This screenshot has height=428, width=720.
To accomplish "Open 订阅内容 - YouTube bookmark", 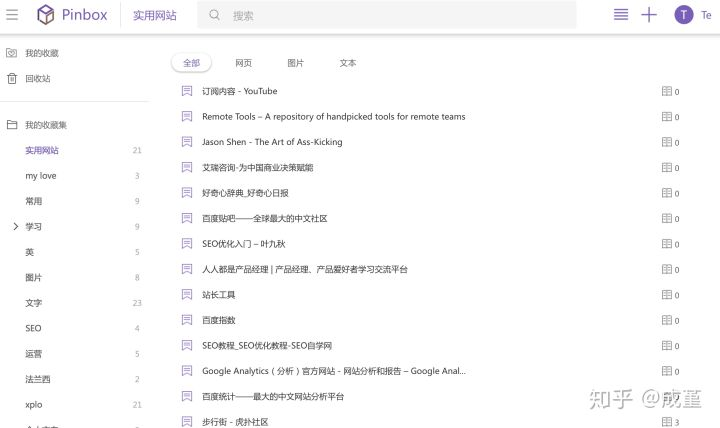I will coord(240,91).
